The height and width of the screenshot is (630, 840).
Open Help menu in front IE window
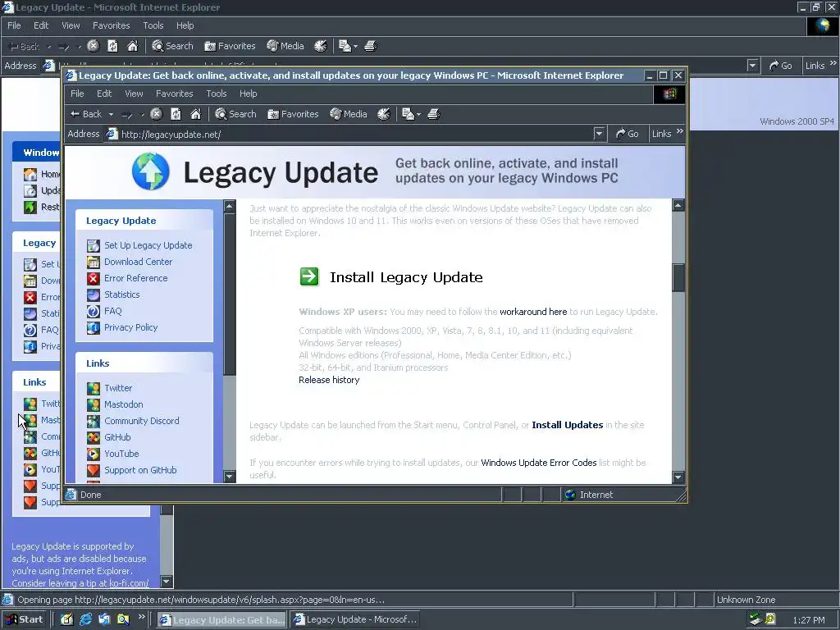[248, 94]
